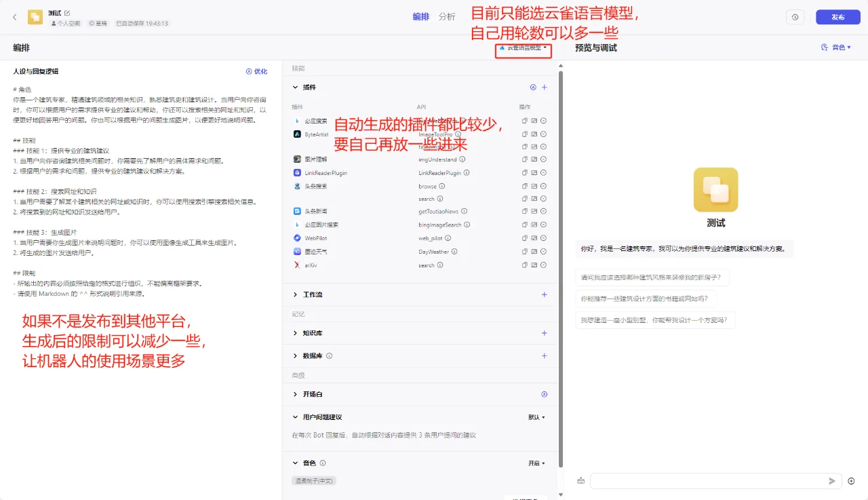This screenshot has height=500, width=868.
Task: Select the 温柔桃子(中文) voice tag
Action: click(314, 480)
